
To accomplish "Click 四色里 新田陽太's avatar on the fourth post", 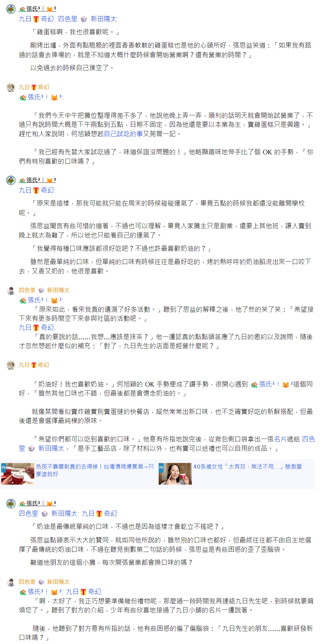I will click(11, 290).
